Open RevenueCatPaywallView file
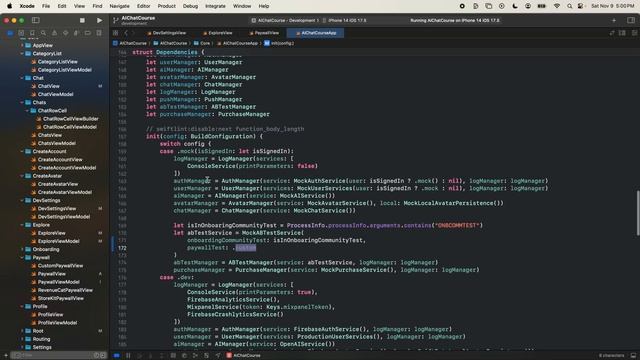Screen dimensions: 640x360 coord(65,290)
